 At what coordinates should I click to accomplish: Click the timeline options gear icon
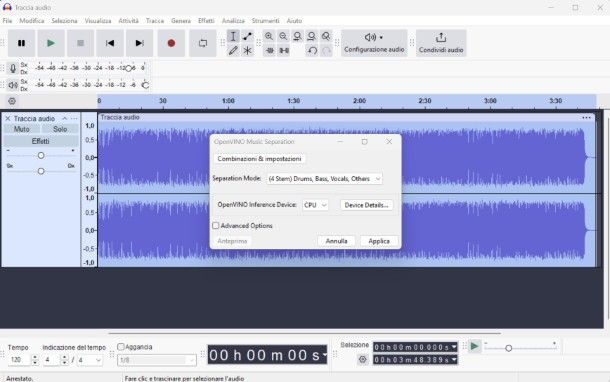12,101
